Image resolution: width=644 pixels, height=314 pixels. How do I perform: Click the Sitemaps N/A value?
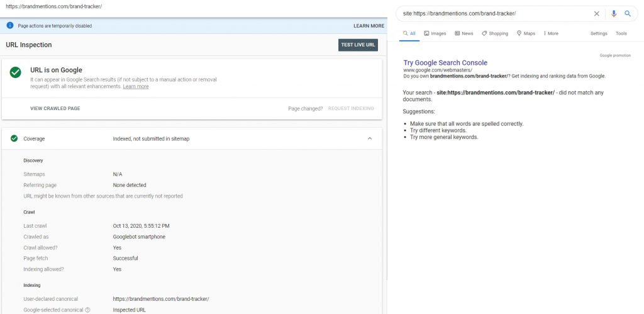[118, 174]
